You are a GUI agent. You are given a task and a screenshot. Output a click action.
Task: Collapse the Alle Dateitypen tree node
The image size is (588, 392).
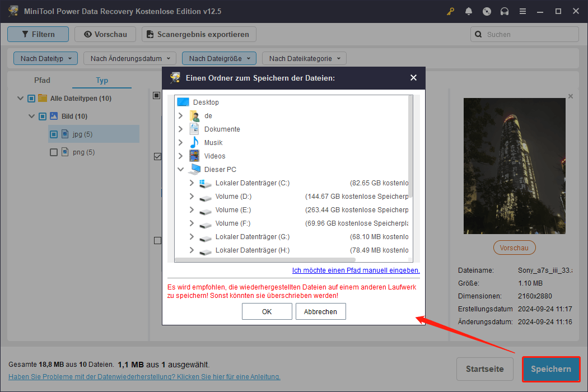coord(20,99)
